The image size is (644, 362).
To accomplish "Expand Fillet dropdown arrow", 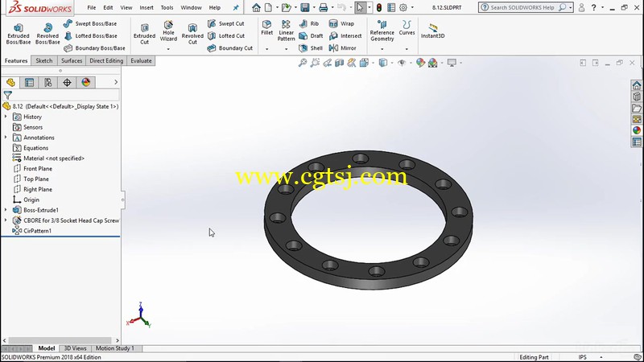I will 267,49.
